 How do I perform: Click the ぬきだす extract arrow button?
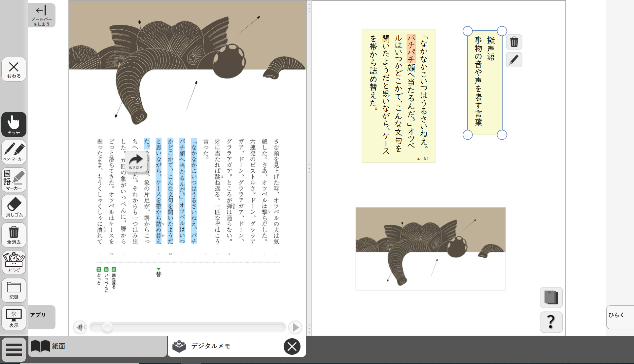[x=136, y=162]
